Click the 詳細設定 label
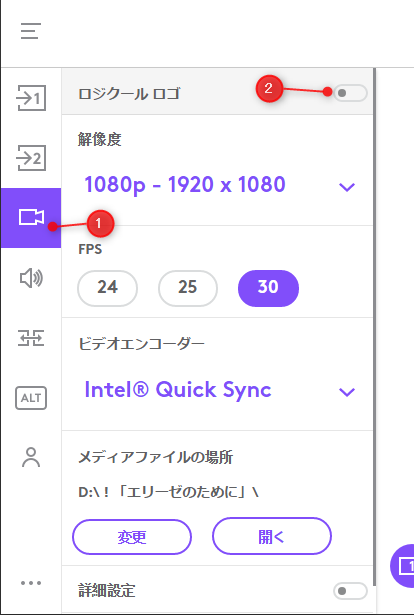 pos(107,591)
